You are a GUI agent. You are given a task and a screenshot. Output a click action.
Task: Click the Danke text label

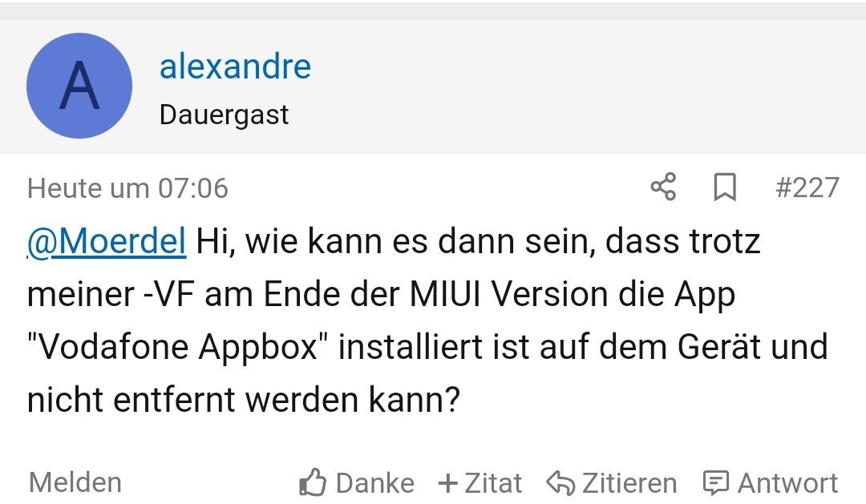(374, 483)
